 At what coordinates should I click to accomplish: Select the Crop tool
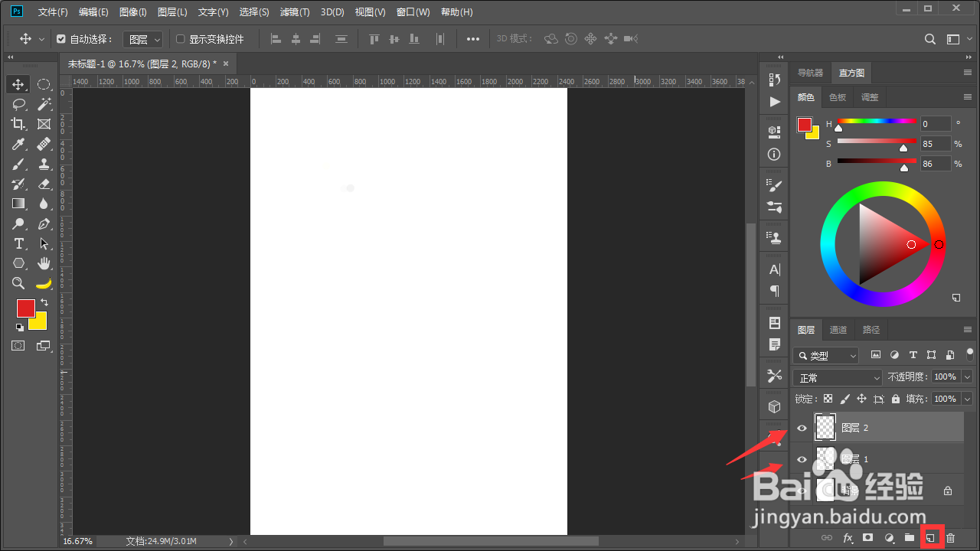click(18, 124)
